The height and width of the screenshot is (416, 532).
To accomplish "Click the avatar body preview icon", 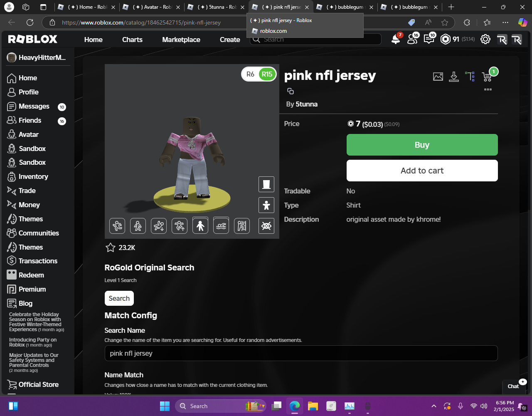I will (266, 205).
